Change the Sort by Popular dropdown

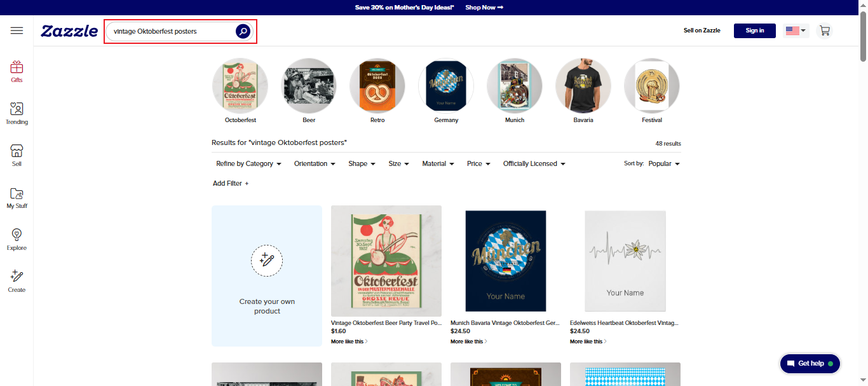click(x=663, y=163)
